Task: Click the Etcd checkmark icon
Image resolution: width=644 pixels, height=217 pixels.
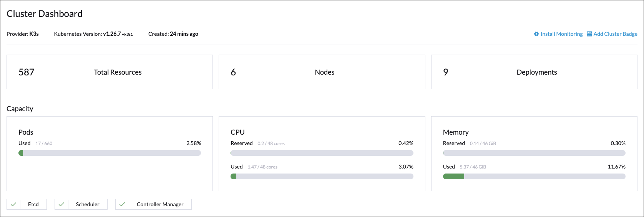Action: click(x=13, y=204)
